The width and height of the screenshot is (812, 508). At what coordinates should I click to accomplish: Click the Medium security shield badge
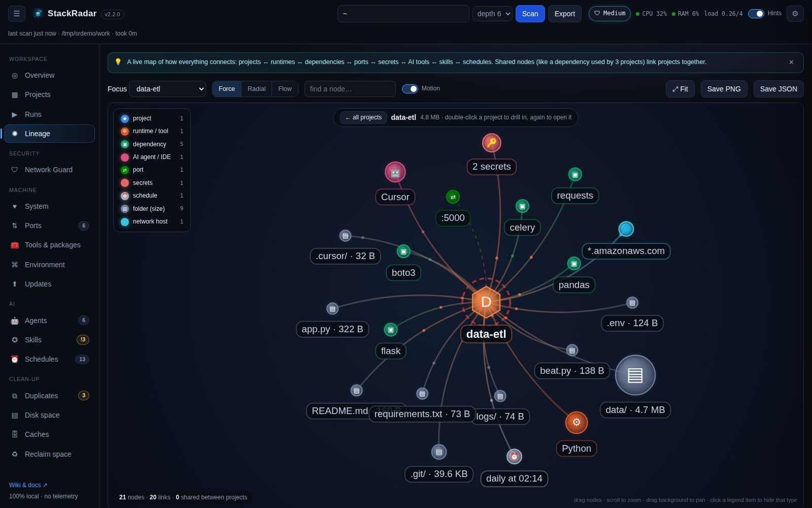pyautogui.click(x=610, y=13)
